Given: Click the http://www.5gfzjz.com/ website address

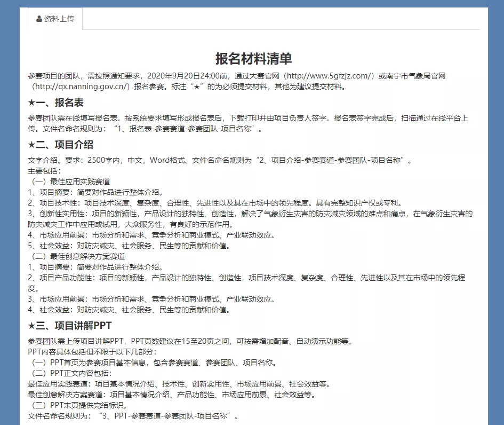Looking at the screenshot, I should [329, 76].
